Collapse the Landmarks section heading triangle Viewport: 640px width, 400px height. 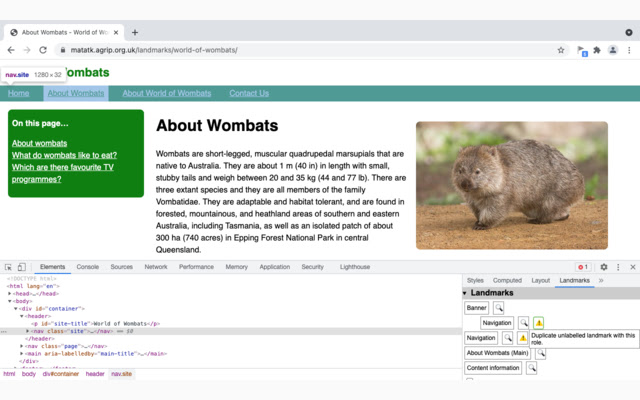465,293
